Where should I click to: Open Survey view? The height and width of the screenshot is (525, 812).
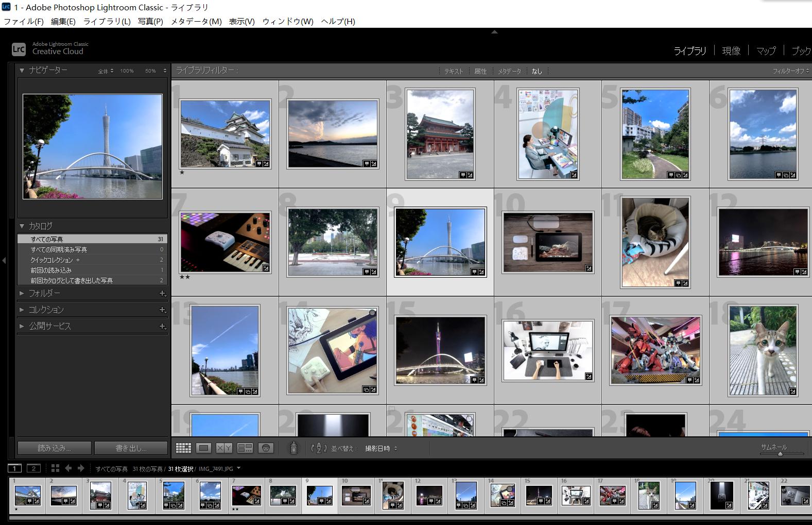click(245, 448)
